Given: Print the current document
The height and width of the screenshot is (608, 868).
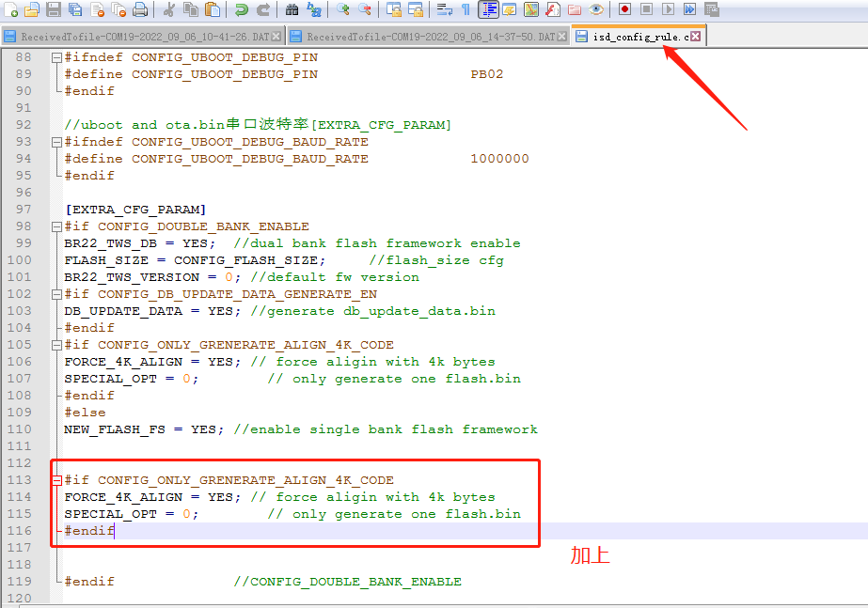Looking at the screenshot, I should coord(141,8).
